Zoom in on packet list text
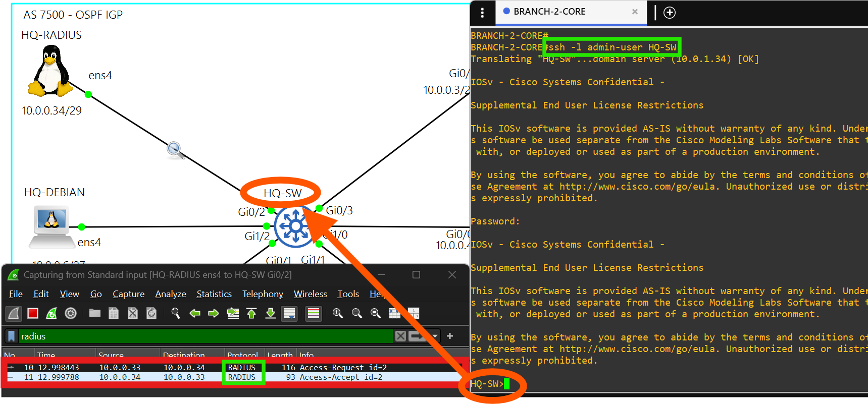The width and height of the screenshot is (868, 404). point(338,314)
